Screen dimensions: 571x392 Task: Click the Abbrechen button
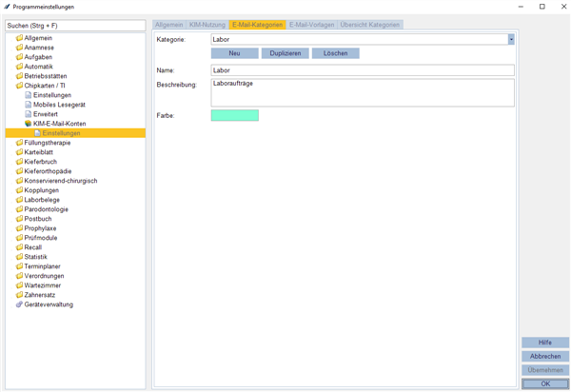click(x=545, y=357)
